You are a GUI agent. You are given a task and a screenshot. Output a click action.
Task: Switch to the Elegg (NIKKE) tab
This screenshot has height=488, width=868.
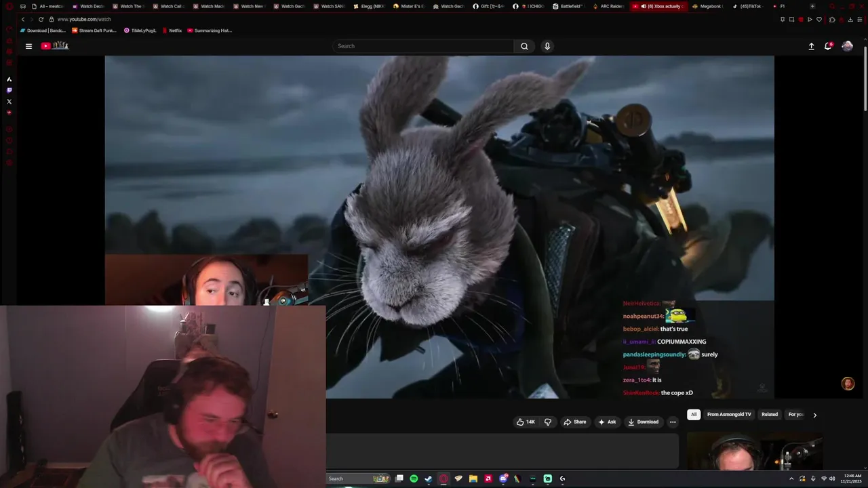pos(368,6)
